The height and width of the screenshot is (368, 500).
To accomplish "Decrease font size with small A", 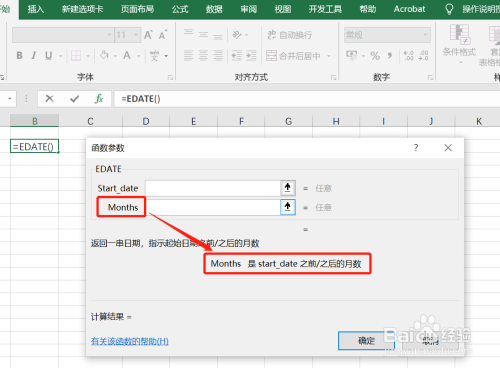I will point(163,35).
